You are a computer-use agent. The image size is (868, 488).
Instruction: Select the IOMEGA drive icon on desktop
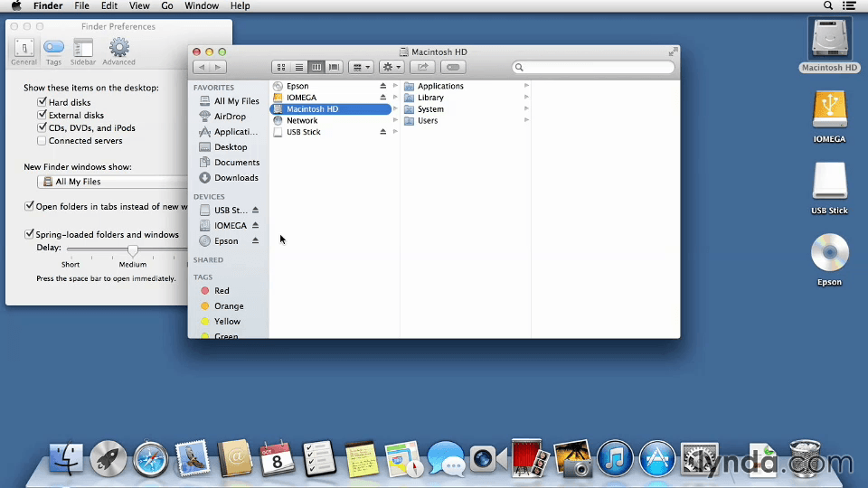pyautogui.click(x=829, y=109)
